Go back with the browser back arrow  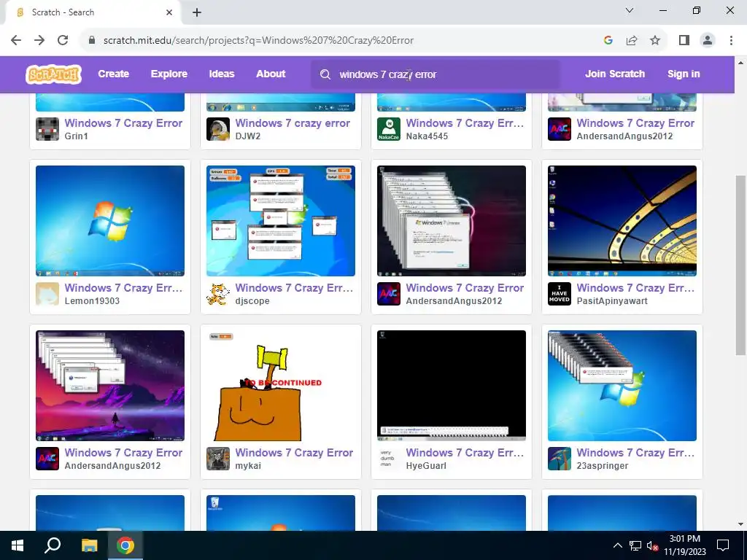tap(16, 40)
